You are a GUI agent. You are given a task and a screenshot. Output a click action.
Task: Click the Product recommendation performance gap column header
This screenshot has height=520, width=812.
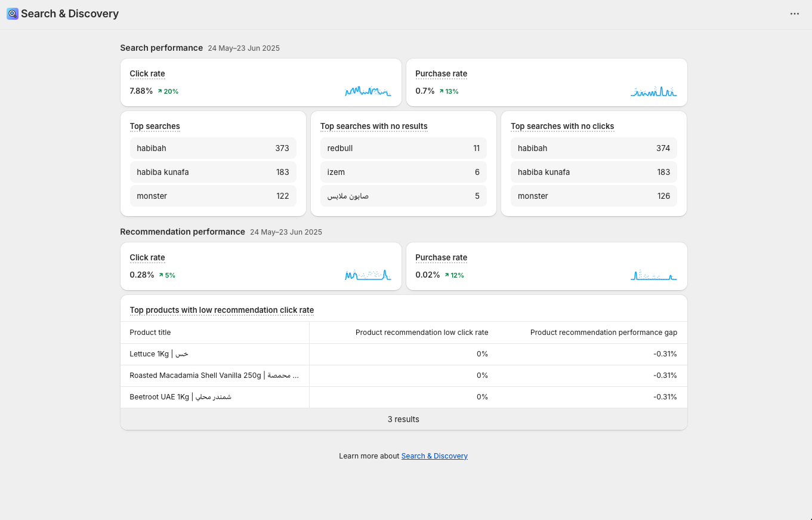tap(604, 333)
